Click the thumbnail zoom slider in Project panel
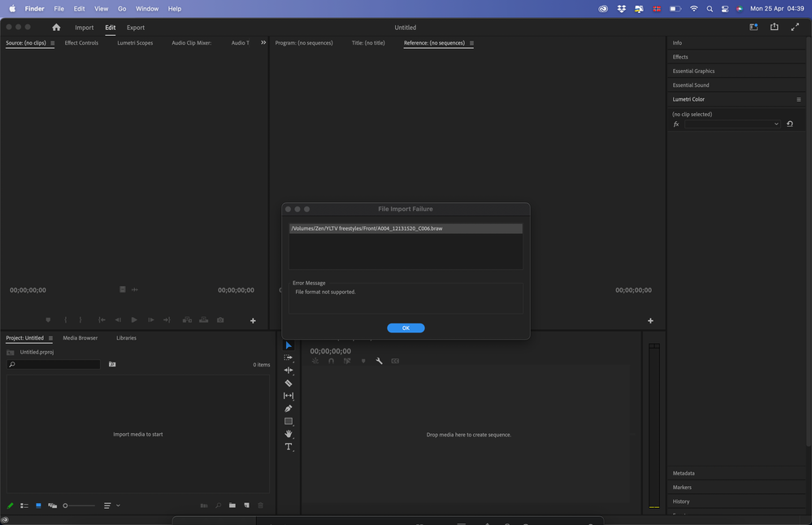Viewport: 812px width, 525px height. tap(79, 505)
